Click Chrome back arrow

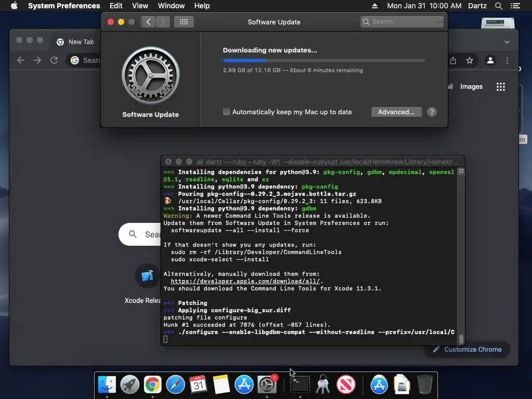21,60
